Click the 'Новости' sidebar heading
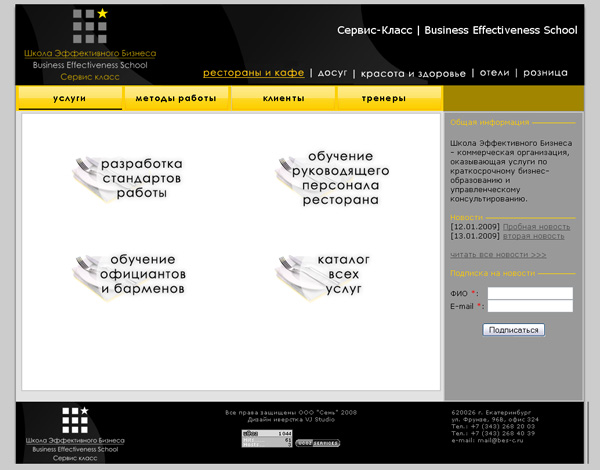This screenshot has width=600, height=470. 466,217
